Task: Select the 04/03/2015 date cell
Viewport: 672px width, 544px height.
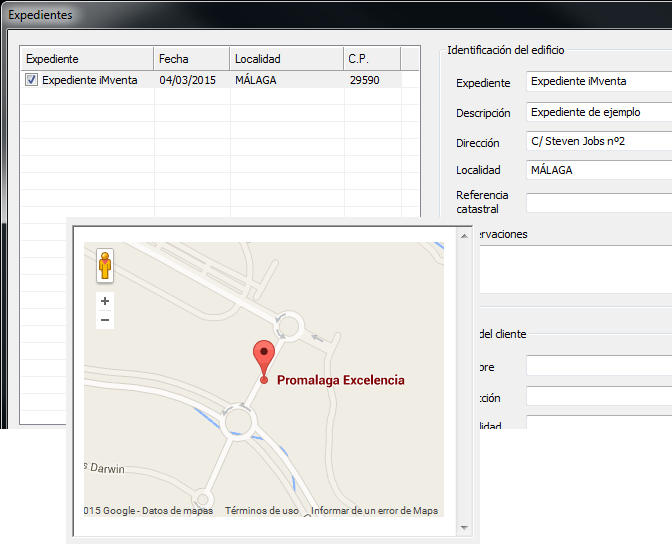Action: coord(188,80)
